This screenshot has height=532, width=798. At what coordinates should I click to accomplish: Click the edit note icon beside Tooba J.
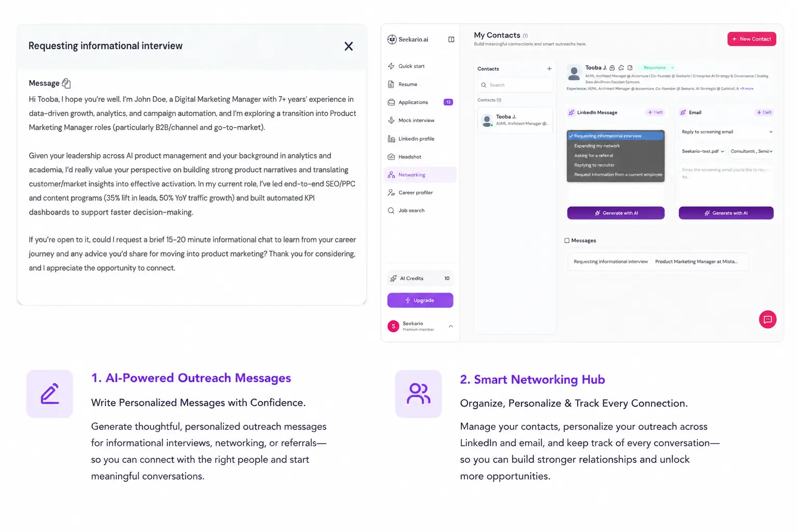[x=630, y=68]
